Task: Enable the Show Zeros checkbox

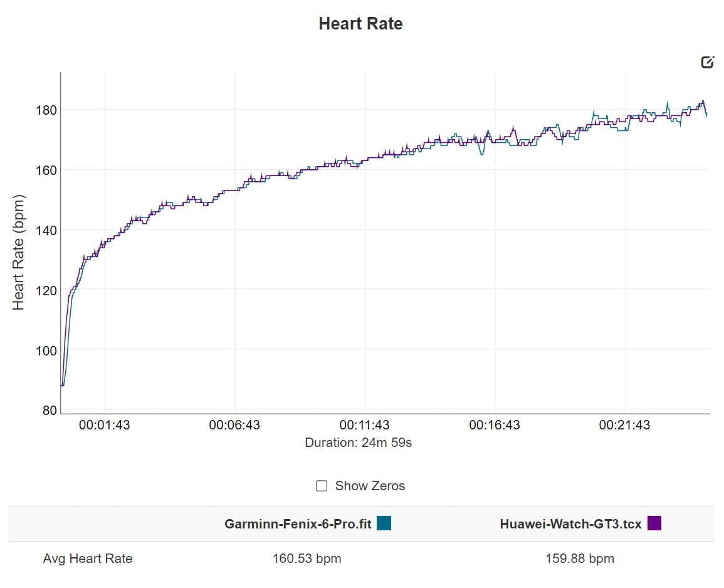Action: (x=322, y=486)
